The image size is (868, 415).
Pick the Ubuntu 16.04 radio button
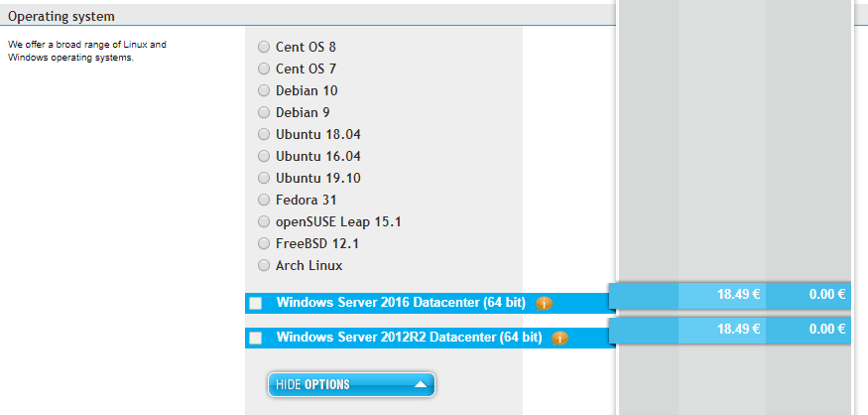tap(264, 156)
